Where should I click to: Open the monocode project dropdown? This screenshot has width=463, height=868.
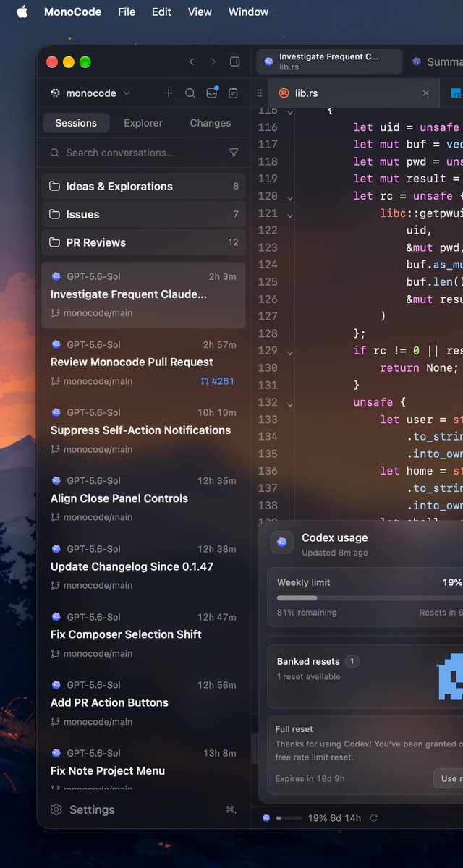coord(90,93)
